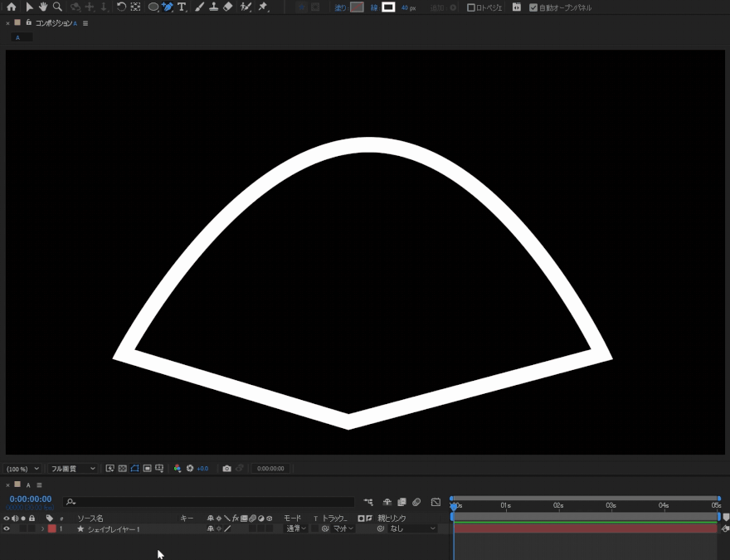
Task: Select the Pen tool
Action: click(x=168, y=7)
